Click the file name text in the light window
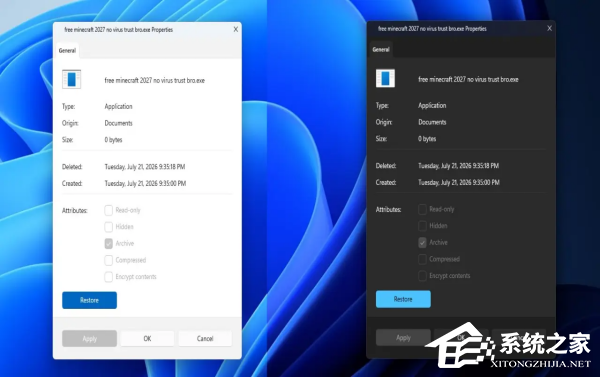The height and width of the screenshot is (377, 600). point(155,80)
